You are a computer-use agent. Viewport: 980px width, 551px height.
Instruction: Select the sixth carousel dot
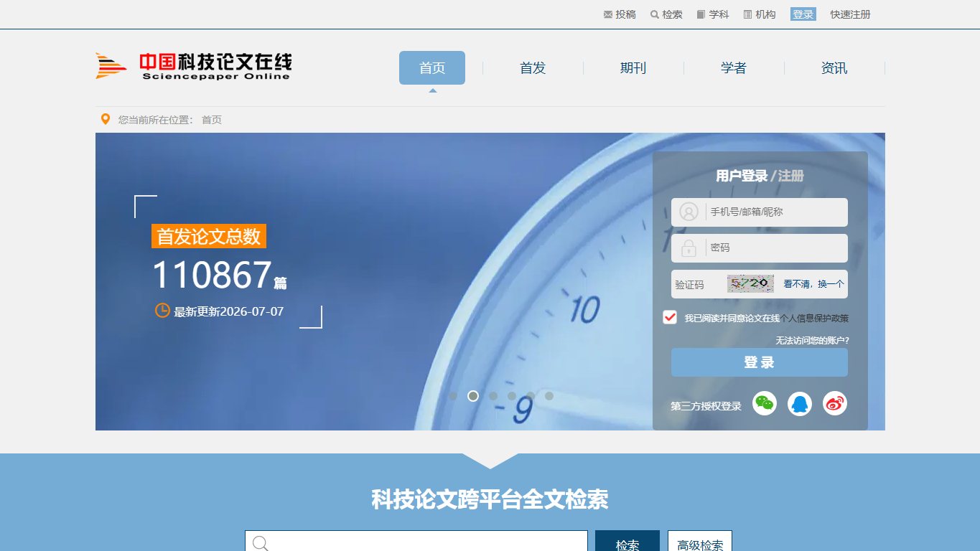click(549, 396)
